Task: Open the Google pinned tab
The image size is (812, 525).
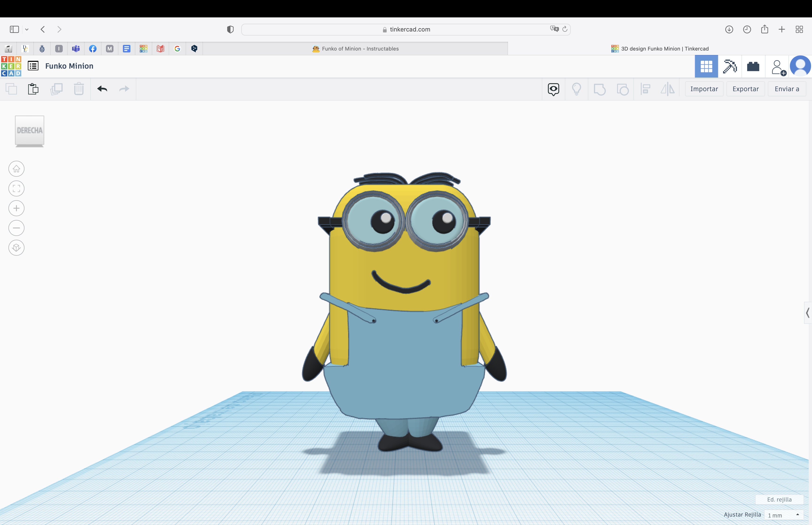Action: (x=177, y=49)
